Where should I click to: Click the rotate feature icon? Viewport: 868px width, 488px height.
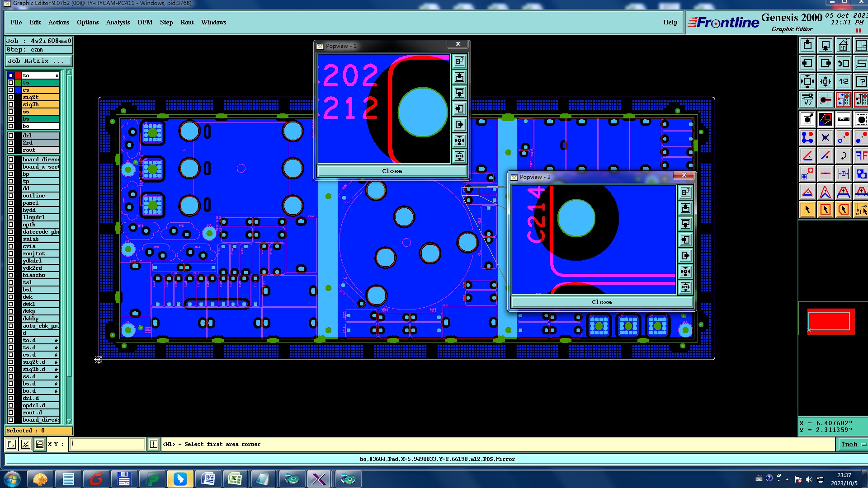click(x=843, y=156)
